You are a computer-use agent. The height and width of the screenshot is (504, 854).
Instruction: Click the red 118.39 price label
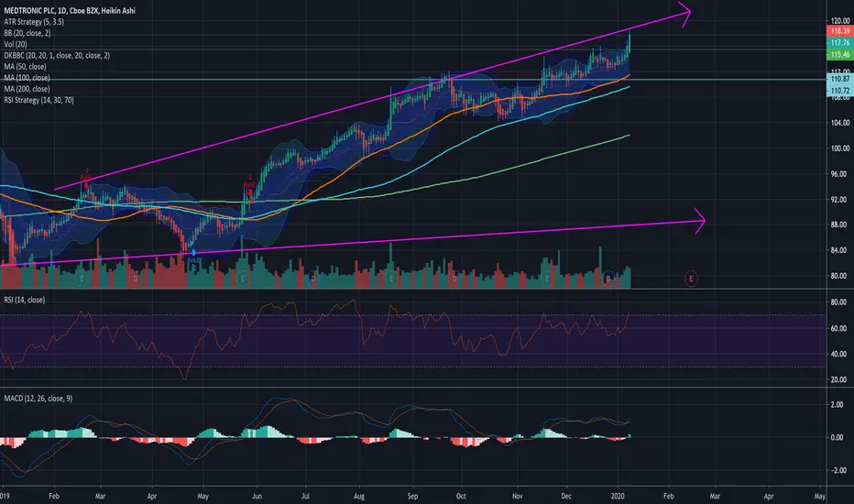pos(839,31)
